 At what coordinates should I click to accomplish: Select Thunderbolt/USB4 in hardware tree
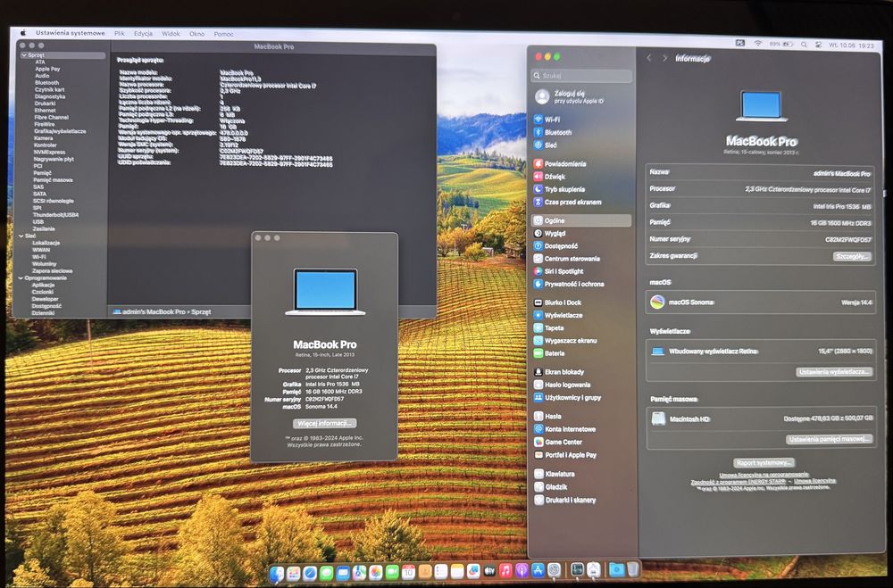55,215
